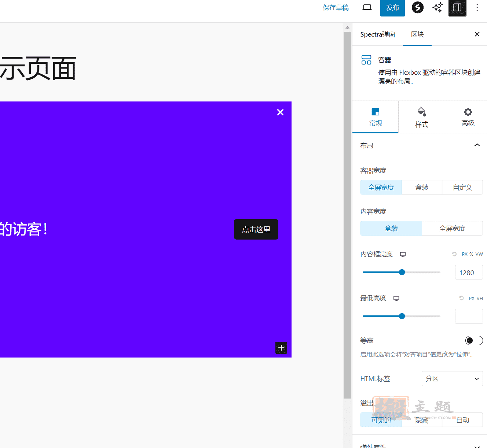Click the AI sparkle assistant icon
Image resolution: width=487 pixels, height=448 pixels.
[437, 7]
